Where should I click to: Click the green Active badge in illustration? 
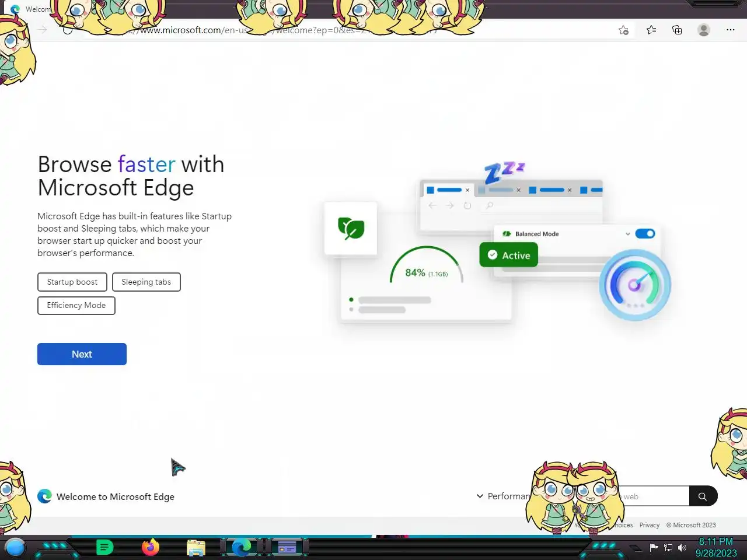tap(509, 255)
